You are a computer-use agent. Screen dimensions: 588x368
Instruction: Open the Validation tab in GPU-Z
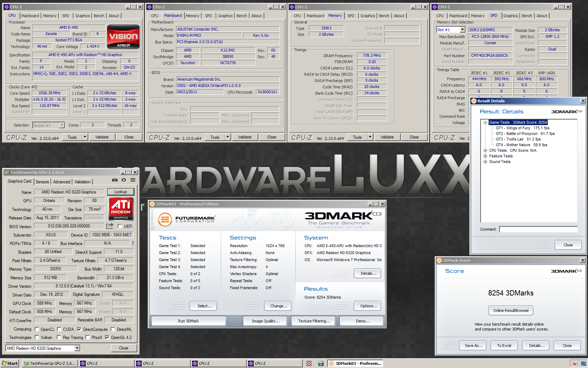click(83, 182)
